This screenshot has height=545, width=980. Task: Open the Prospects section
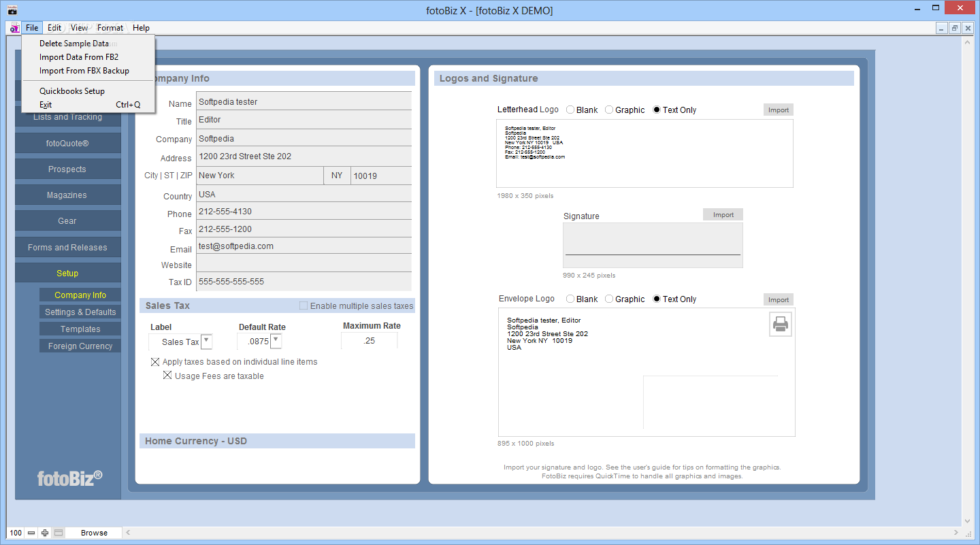pyautogui.click(x=68, y=169)
